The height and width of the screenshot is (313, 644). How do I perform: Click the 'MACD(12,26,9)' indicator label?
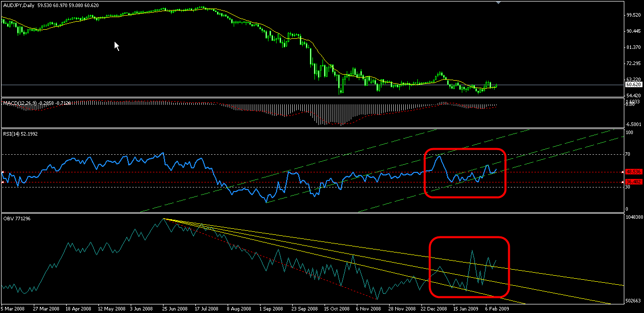20,103
